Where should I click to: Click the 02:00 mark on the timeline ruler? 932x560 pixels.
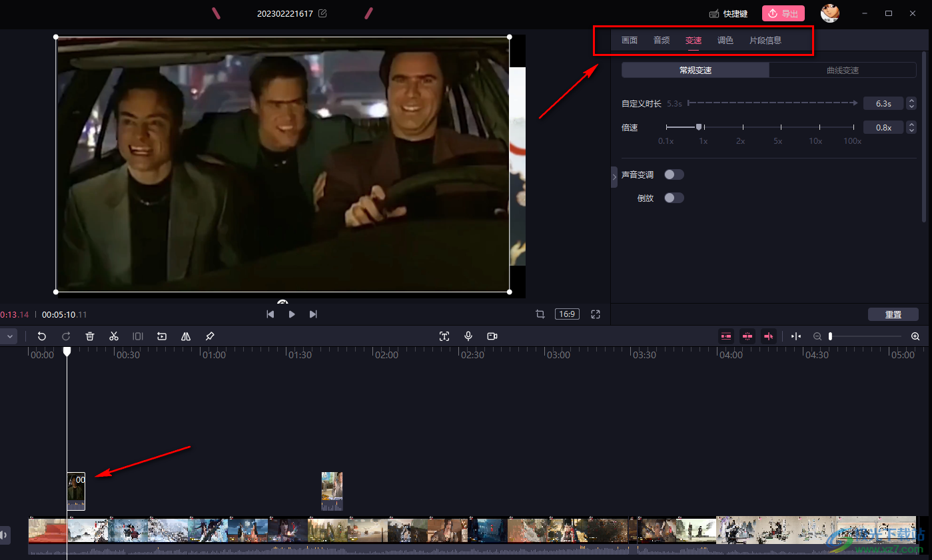(386, 355)
